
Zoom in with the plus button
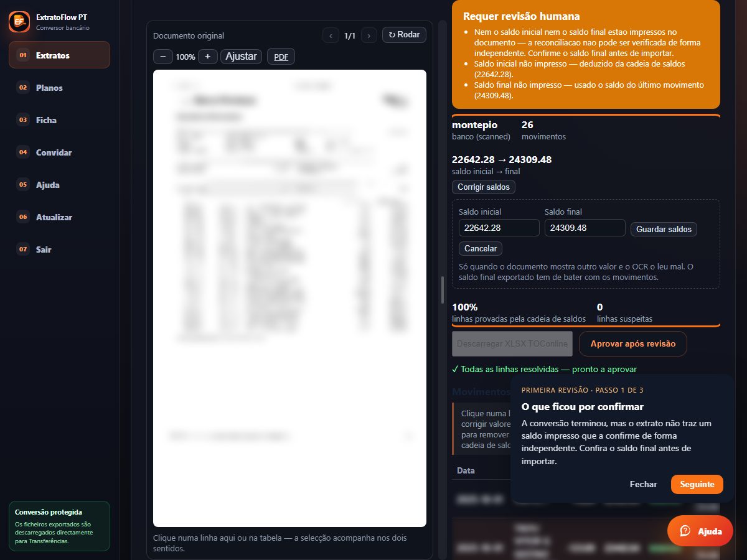208,57
